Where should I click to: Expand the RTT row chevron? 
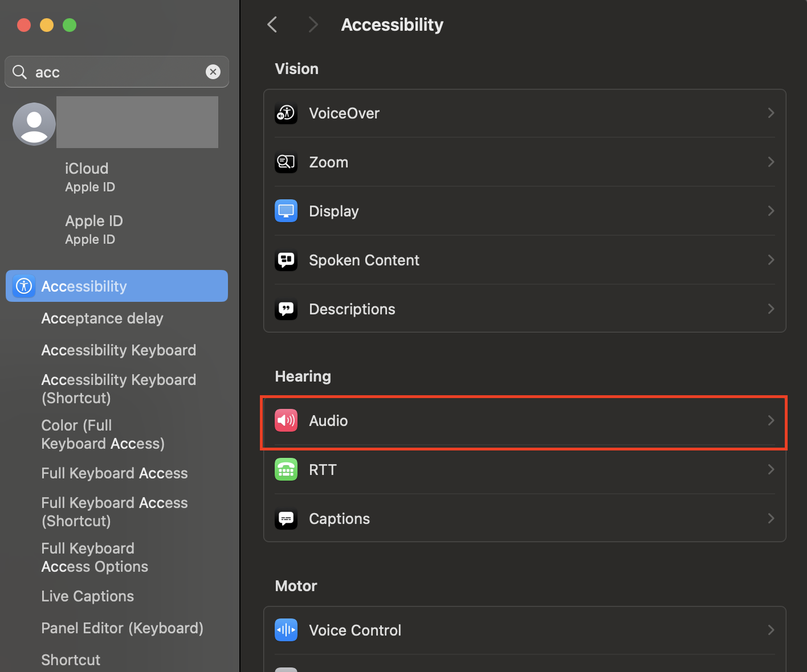pos(771,469)
